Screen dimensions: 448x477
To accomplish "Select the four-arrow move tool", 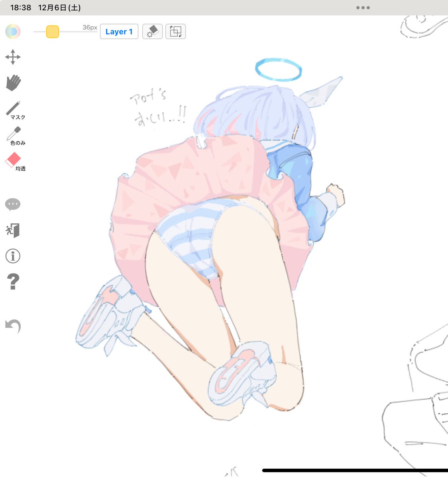I will (x=13, y=57).
